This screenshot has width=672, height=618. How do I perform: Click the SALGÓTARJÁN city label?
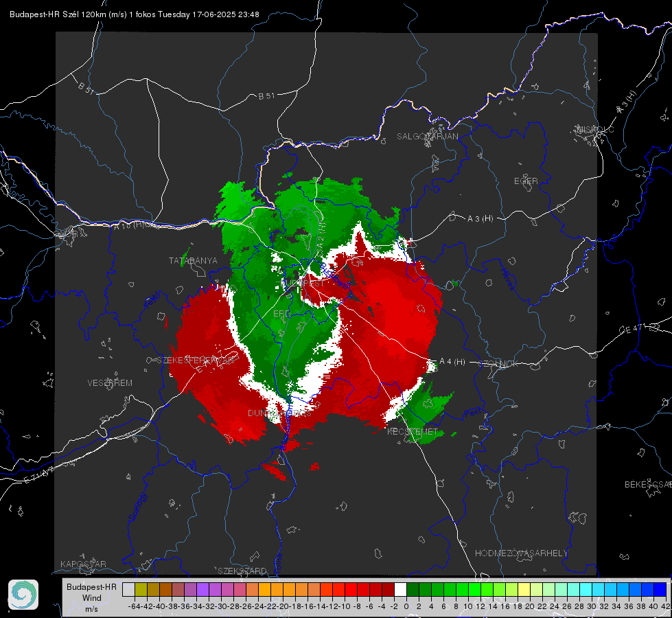[427, 137]
